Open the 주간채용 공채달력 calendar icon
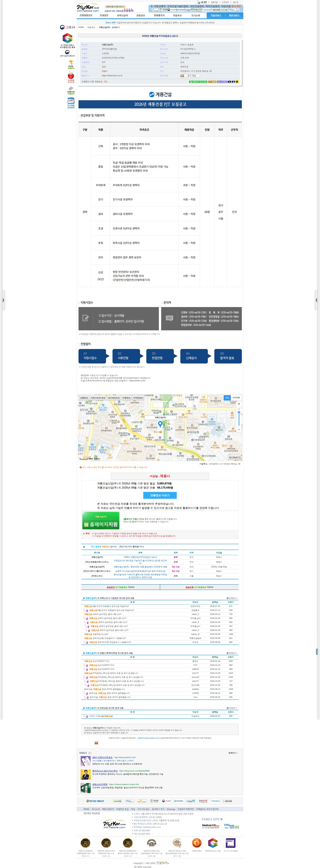This screenshot has height=868, width=320. pos(71,103)
